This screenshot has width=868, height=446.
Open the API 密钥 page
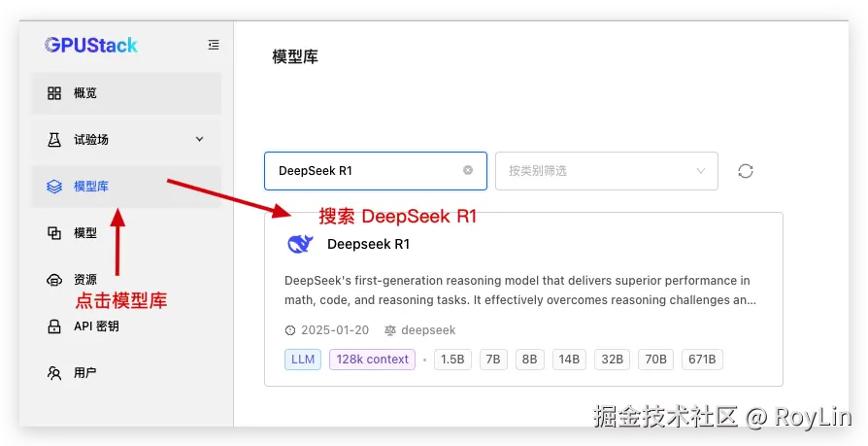click(126, 326)
